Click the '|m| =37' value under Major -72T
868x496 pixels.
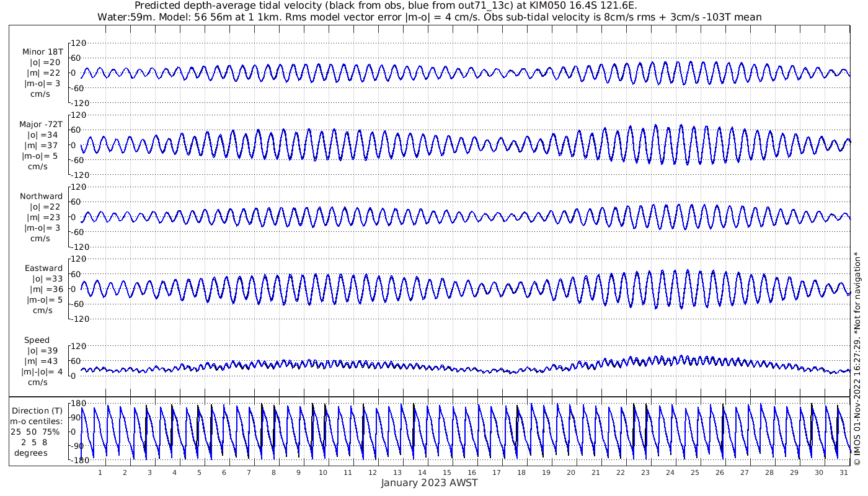click(x=43, y=146)
